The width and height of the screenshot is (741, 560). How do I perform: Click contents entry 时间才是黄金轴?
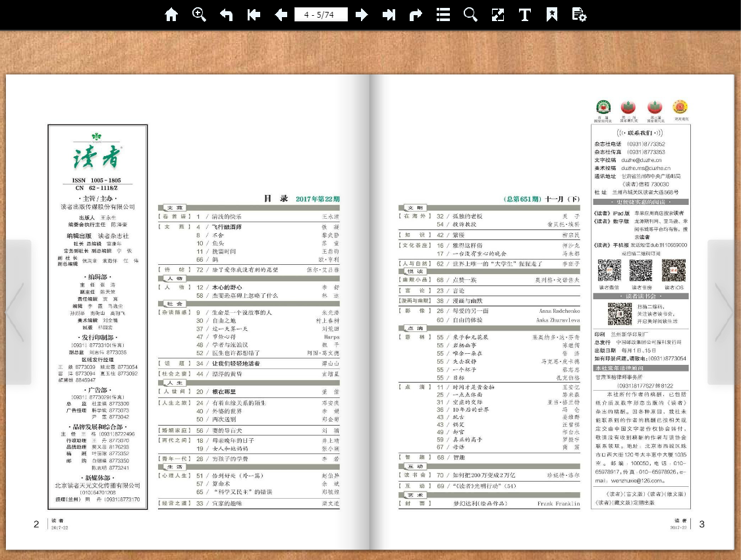pyautogui.click(x=473, y=387)
